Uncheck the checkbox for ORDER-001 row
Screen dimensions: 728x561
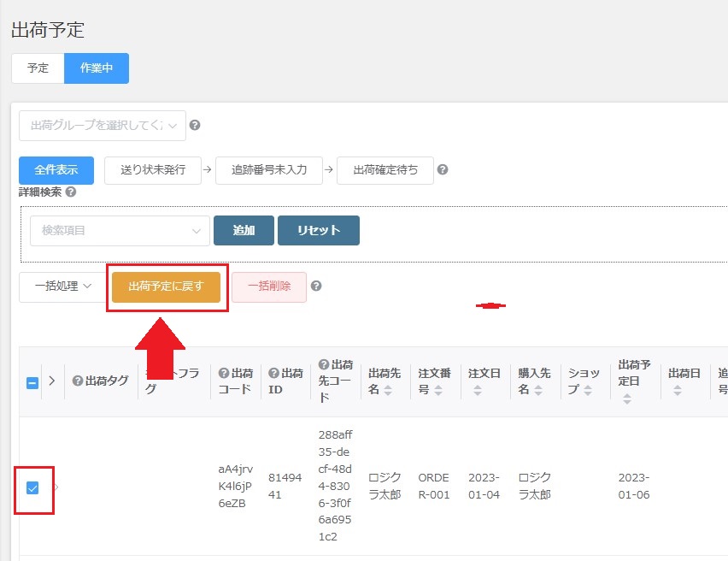pyautogui.click(x=32, y=487)
